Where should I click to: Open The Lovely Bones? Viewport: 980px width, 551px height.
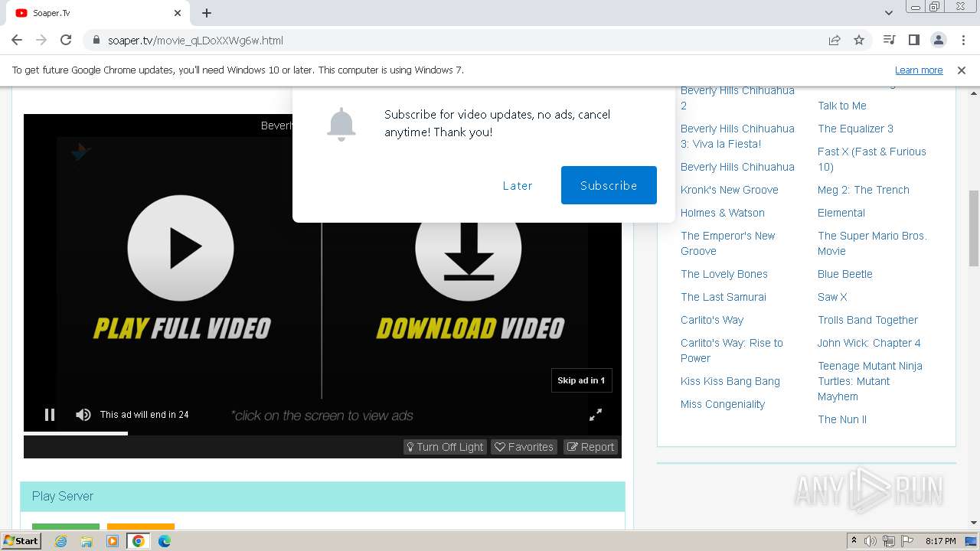click(x=724, y=274)
